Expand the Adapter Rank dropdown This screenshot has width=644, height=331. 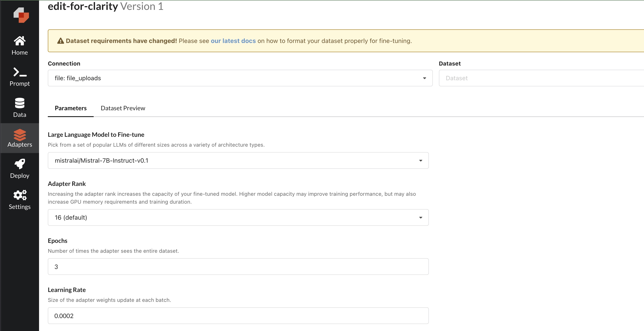[x=421, y=217]
